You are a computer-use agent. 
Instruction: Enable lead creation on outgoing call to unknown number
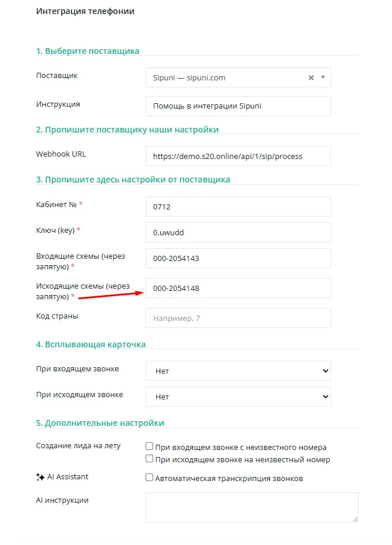pos(149,459)
